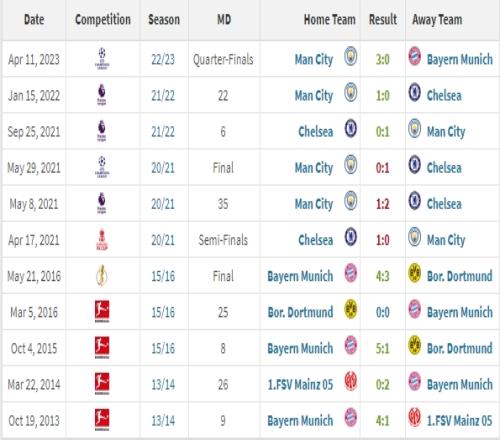Click FA Cup icon in Apr 17, 2021 row

tap(102, 240)
